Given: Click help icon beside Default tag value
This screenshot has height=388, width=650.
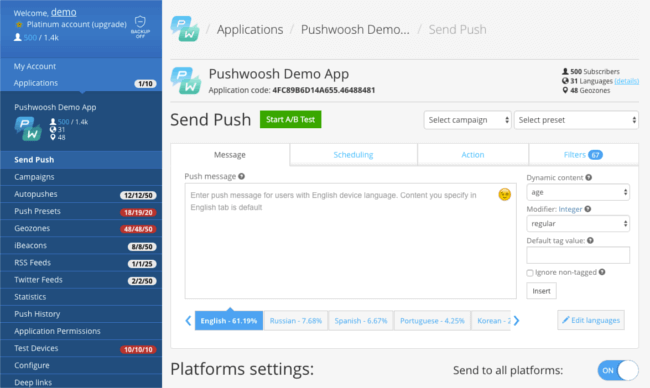Looking at the screenshot, I should (x=590, y=240).
